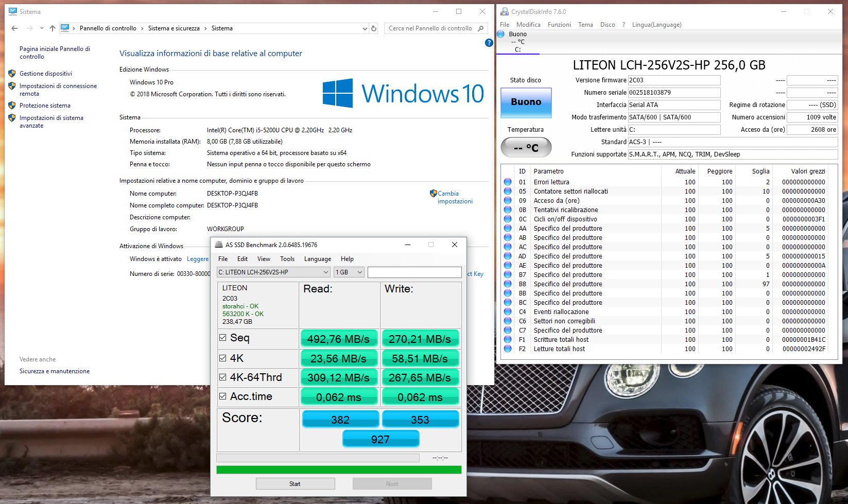This screenshot has width=848, height=504.
Task: Click shield icon next to Protezione sistema
Action: click(x=12, y=106)
